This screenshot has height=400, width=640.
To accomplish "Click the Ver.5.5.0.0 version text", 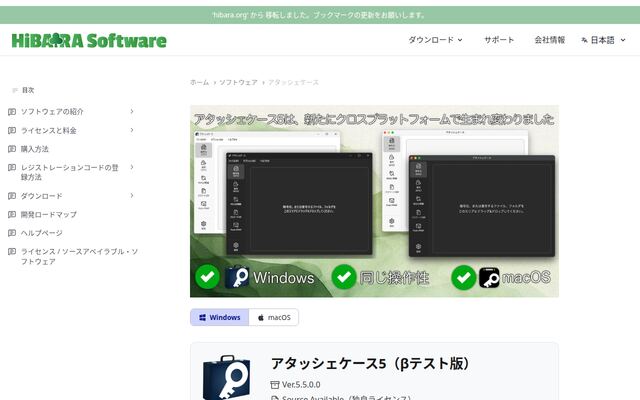I will [x=301, y=384].
